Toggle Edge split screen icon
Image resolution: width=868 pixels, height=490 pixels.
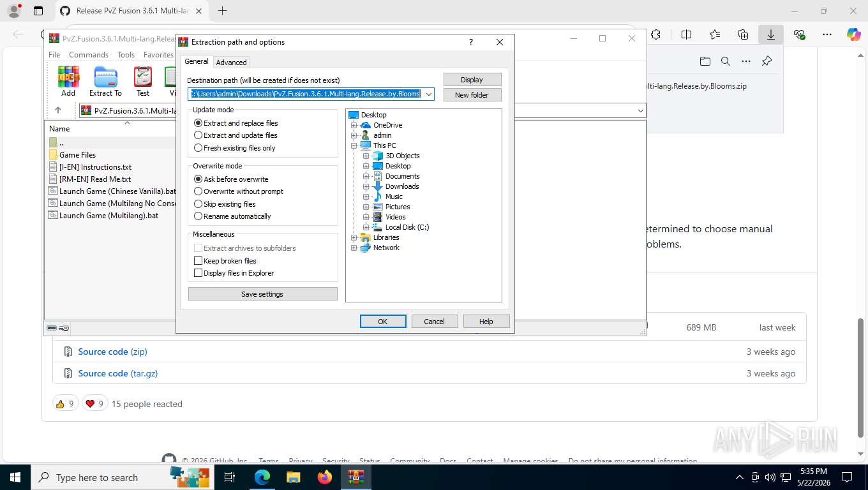coord(687,34)
